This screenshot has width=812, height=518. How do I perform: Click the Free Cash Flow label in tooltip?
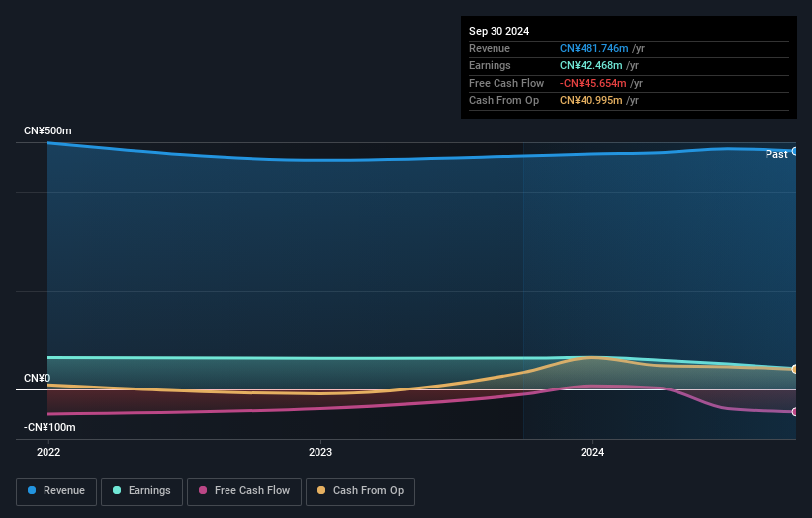pyautogui.click(x=506, y=83)
